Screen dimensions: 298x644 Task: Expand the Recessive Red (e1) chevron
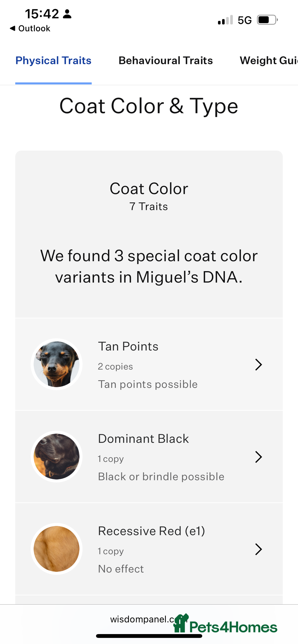[x=258, y=549]
